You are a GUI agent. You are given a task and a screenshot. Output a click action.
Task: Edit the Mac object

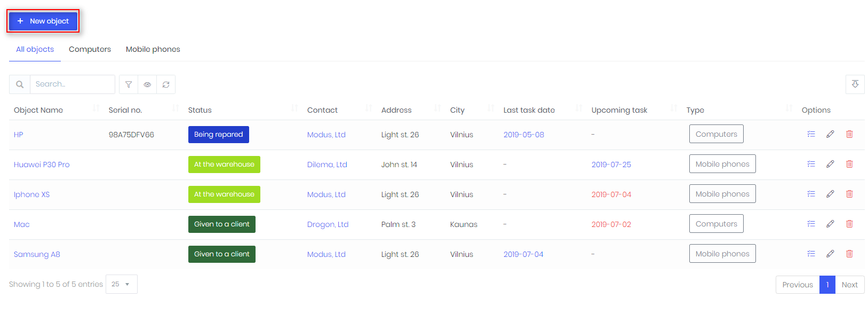pos(830,224)
